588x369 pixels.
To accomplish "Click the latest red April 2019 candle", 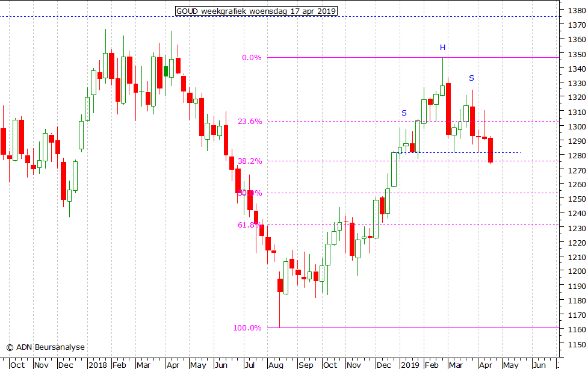I will click(x=491, y=150).
